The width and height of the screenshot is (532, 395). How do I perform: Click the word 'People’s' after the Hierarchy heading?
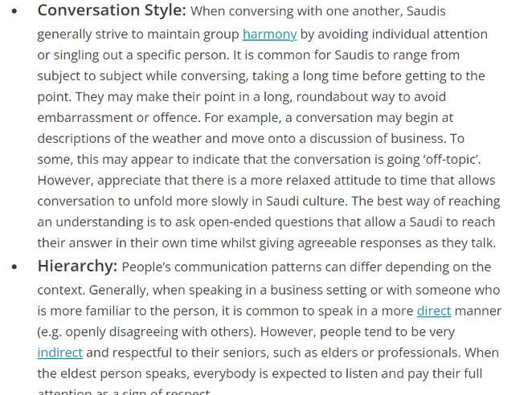(146, 267)
